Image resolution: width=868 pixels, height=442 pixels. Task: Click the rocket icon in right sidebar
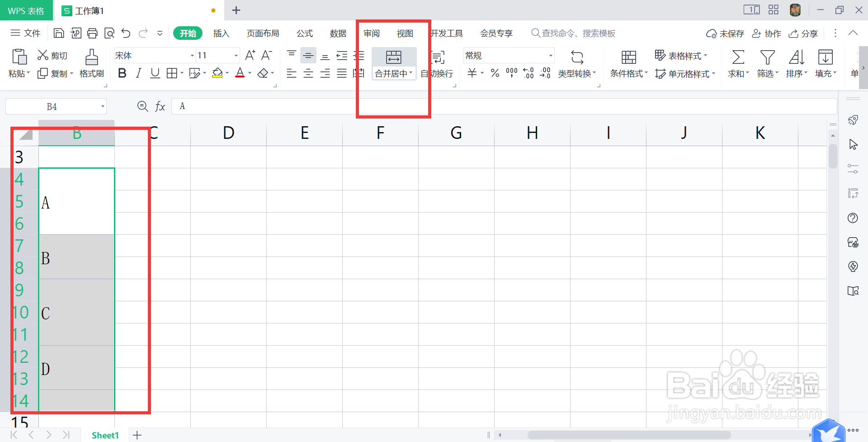coord(853,120)
